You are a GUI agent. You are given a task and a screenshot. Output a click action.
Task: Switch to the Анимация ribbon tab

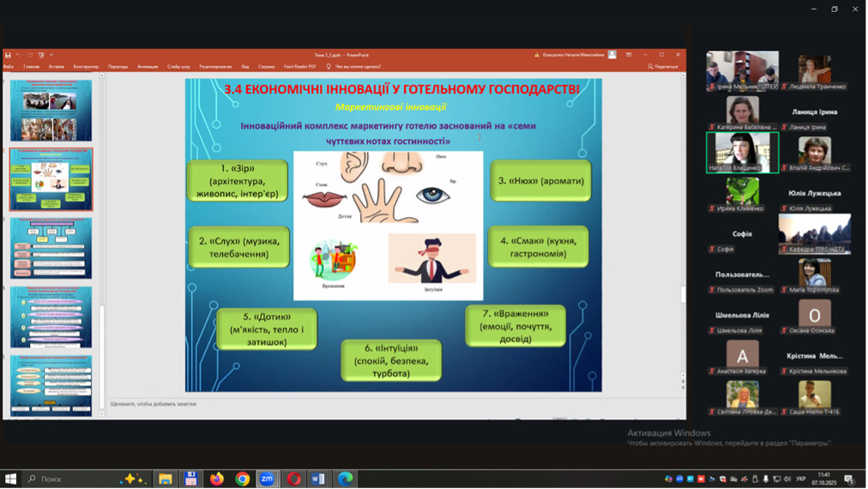pos(148,66)
